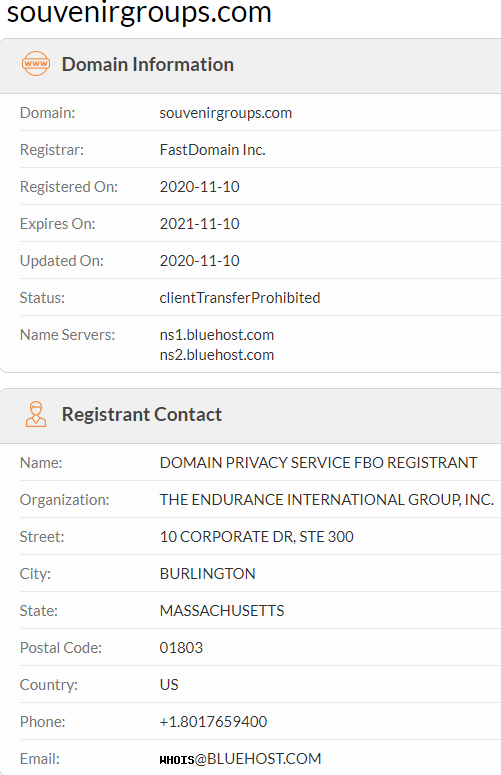The image size is (501, 775).
Task: Click the phone number +1.8017659400
Action: point(213,722)
